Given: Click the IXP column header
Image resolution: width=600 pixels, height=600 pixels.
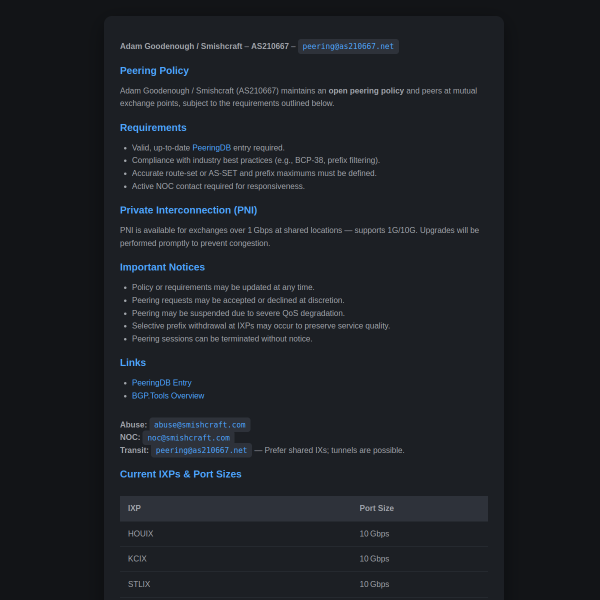Looking at the screenshot, I should (x=134, y=508).
